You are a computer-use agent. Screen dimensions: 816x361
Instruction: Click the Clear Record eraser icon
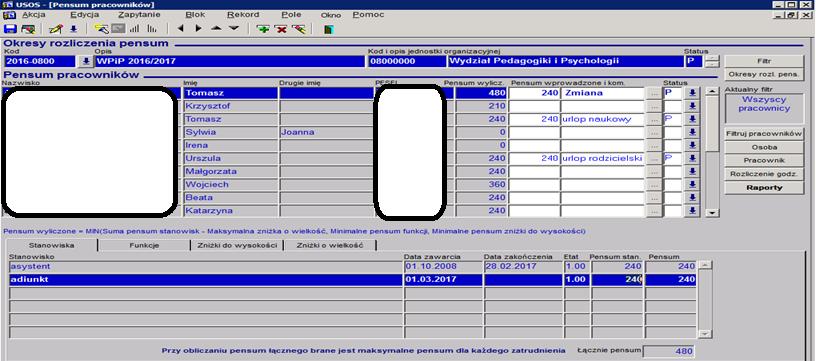tap(299, 29)
